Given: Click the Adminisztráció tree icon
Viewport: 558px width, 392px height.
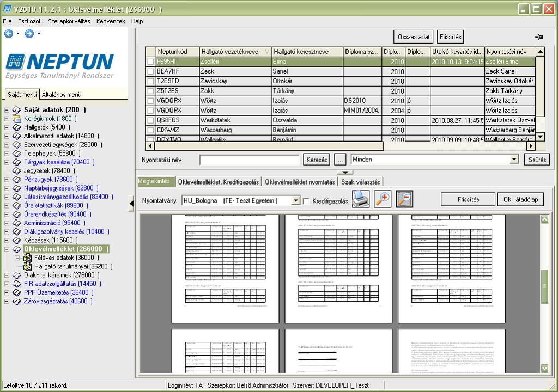Looking at the screenshot, I should (17, 223).
